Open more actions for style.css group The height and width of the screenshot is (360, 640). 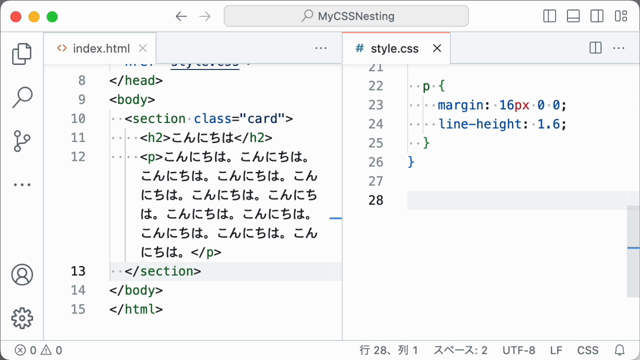pyautogui.click(x=619, y=48)
